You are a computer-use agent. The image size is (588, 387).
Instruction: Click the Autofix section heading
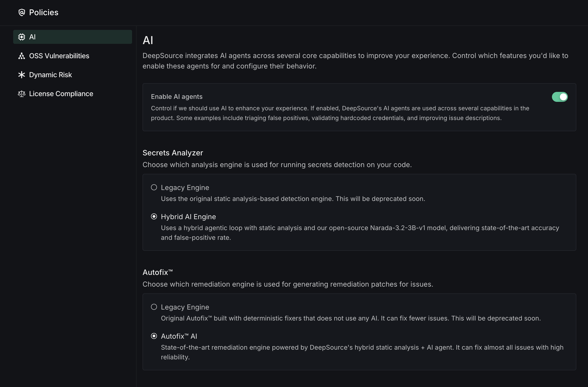tap(157, 272)
